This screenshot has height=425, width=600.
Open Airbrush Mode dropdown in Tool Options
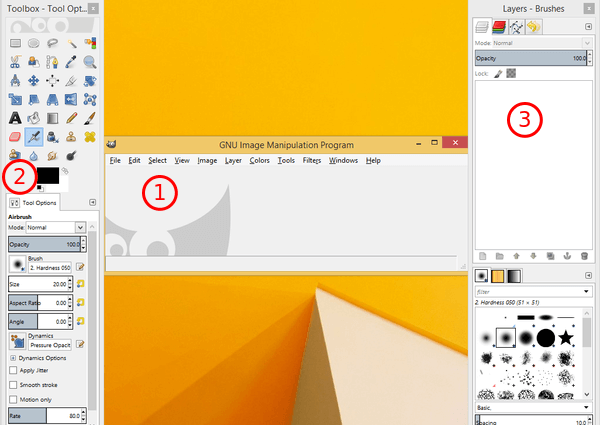click(55, 227)
